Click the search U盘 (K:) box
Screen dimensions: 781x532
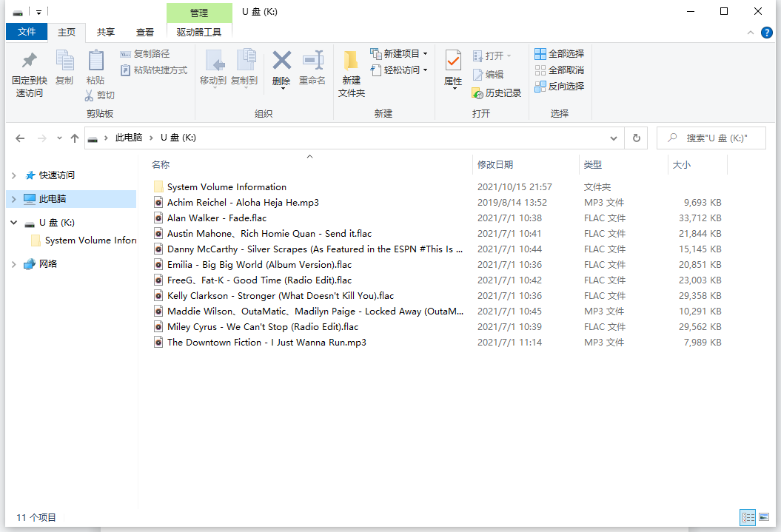pos(711,138)
